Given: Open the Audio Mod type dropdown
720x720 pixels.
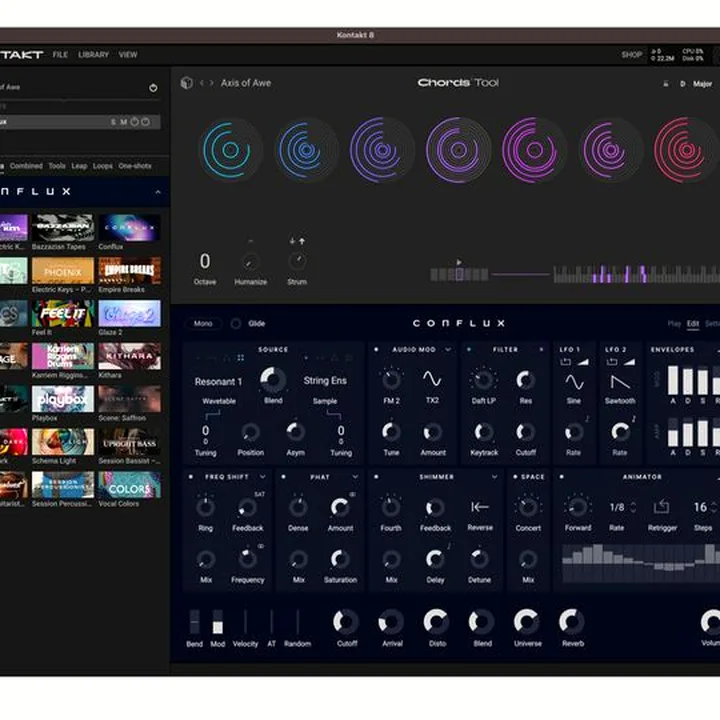Looking at the screenshot, I should (x=448, y=349).
